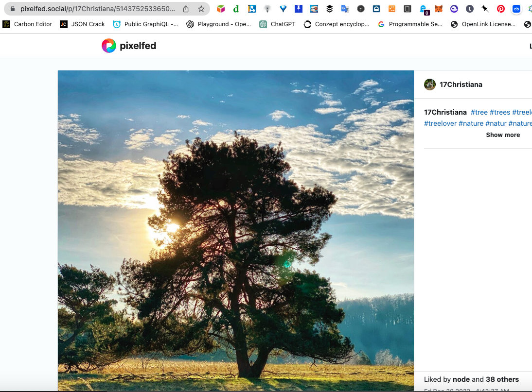Open the Playground - OpenAI bookmark

tap(219, 24)
